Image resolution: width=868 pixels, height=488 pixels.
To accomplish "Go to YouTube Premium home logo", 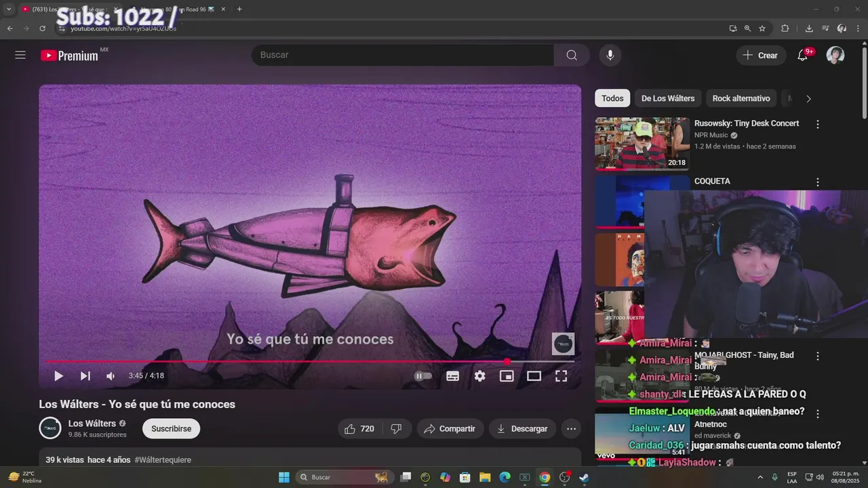I will 69,56.
